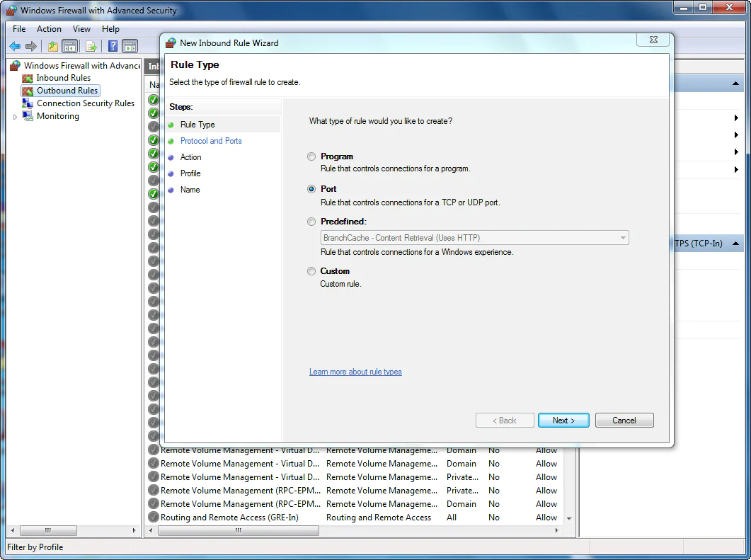Image resolution: width=751 pixels, height=560 pixels.
Task: Click the Export List toolbar icon
Action: click(x=91, y=47)
